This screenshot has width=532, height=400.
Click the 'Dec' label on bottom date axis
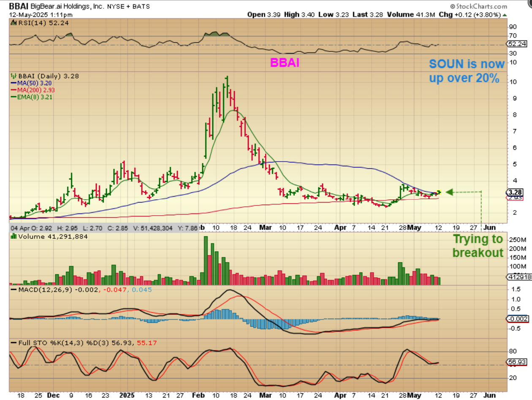click(x=54, y=395)
